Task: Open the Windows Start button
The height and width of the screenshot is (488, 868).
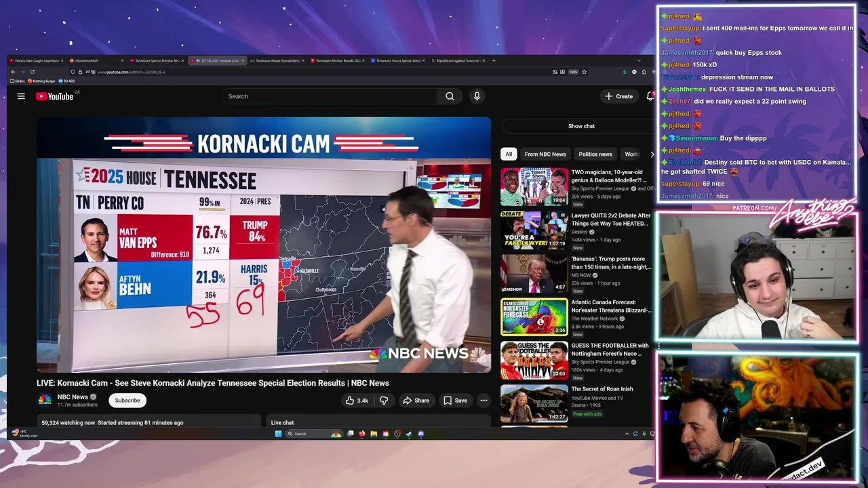Action: (x=278, y=434)
